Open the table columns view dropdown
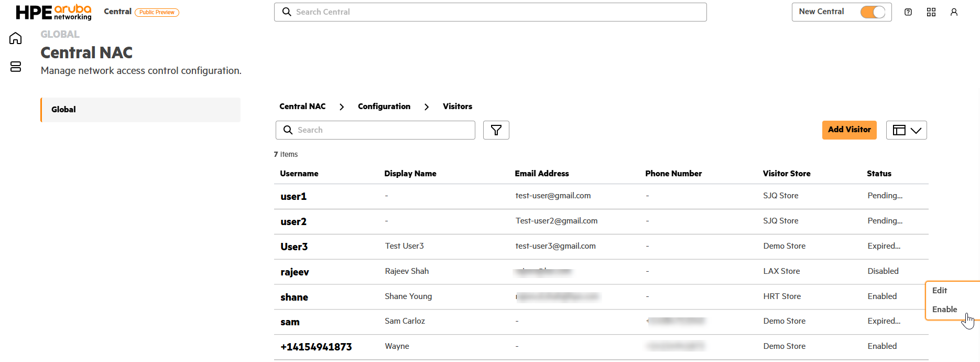 click(x=907, y=130)
